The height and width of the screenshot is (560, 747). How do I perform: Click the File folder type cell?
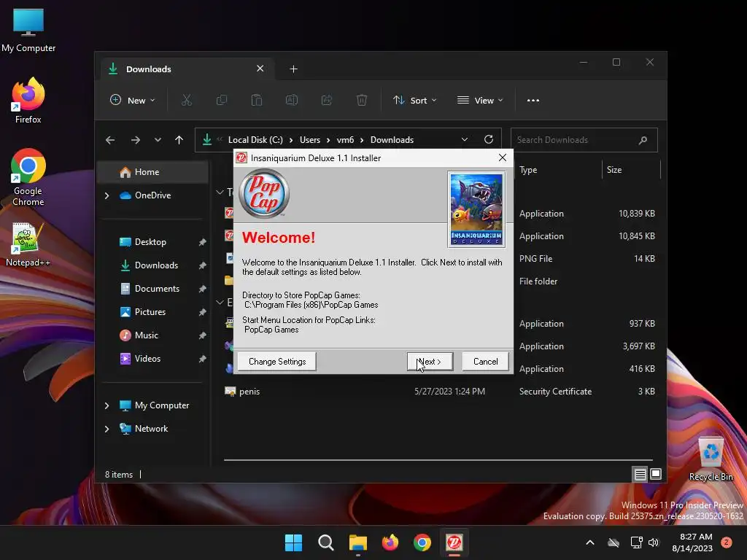click(x=538, y=281)
